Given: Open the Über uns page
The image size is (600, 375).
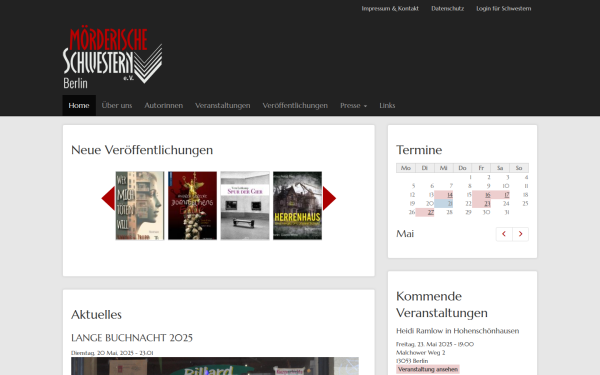Looking at the screenshot, I should (x=117, y=106).
